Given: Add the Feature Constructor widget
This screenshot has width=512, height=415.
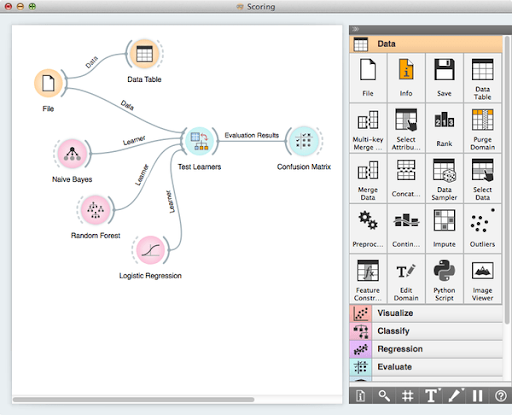Looking at the screenshot, I should click(368, 279).
